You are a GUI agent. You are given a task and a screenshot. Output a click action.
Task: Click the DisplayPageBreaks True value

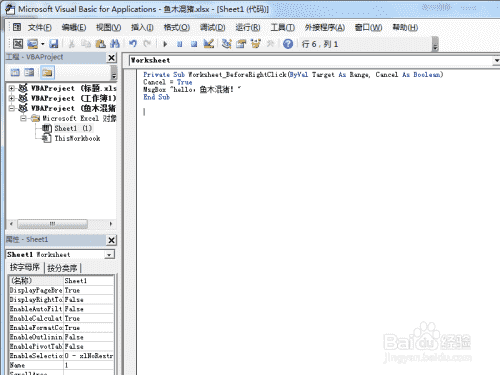(x=89, y=290)
